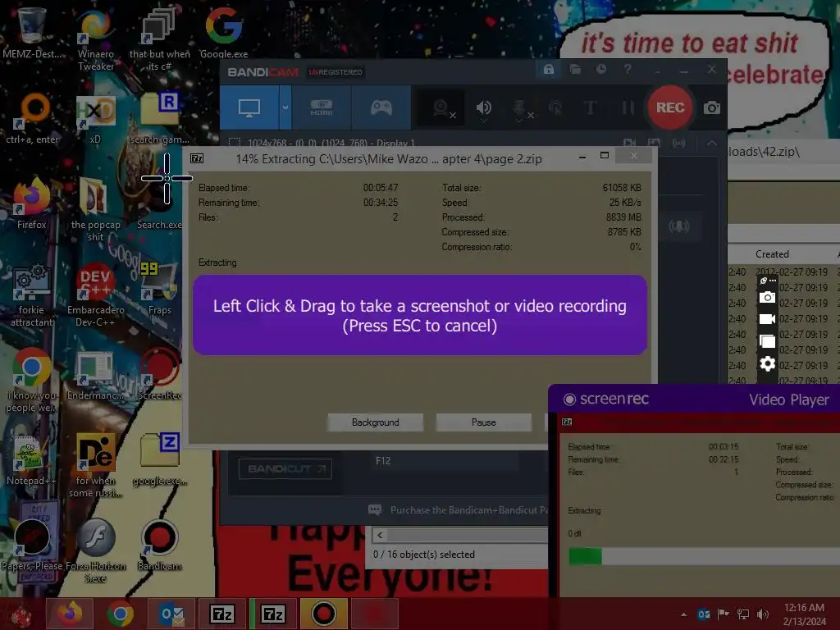Open 'the popcap shit' desktop folder
840x630 pixels.
point(95,210)
